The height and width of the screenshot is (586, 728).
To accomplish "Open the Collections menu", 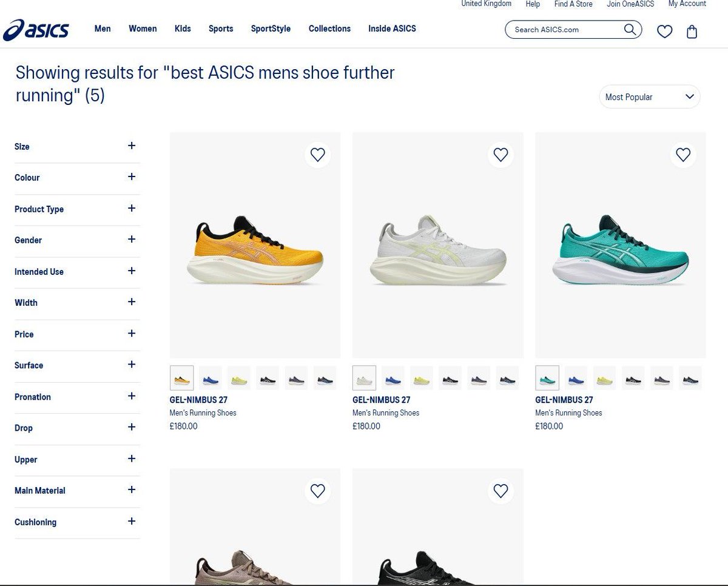I will click(329, 29).
